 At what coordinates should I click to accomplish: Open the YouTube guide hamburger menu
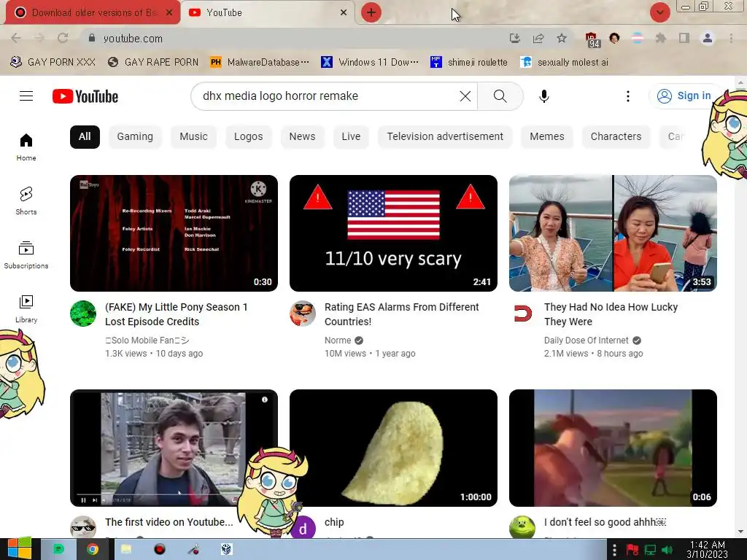26,96
